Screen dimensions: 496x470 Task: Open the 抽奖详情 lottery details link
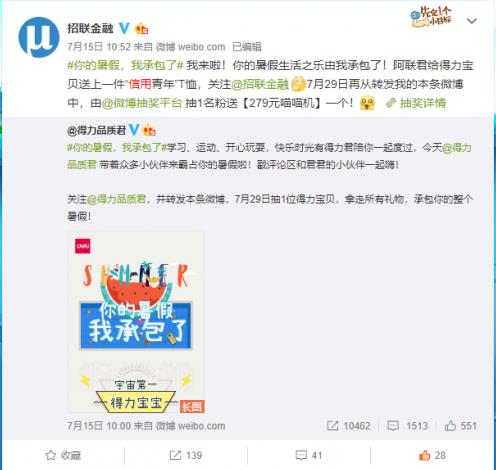416,103
